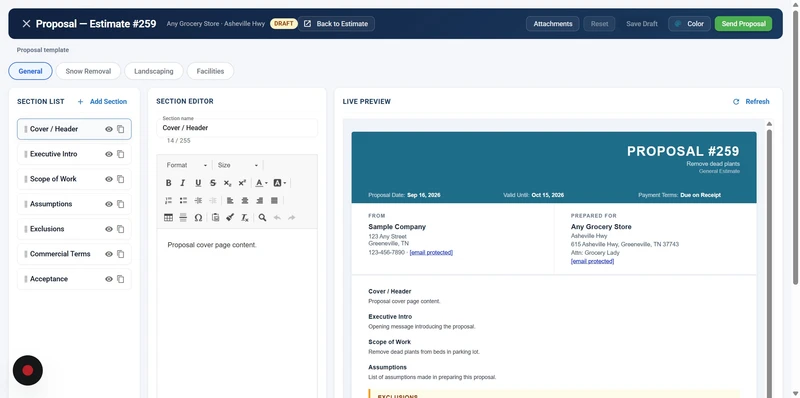Justify the text
Screen dimensions: 800x398
click(x=274, y=201)
